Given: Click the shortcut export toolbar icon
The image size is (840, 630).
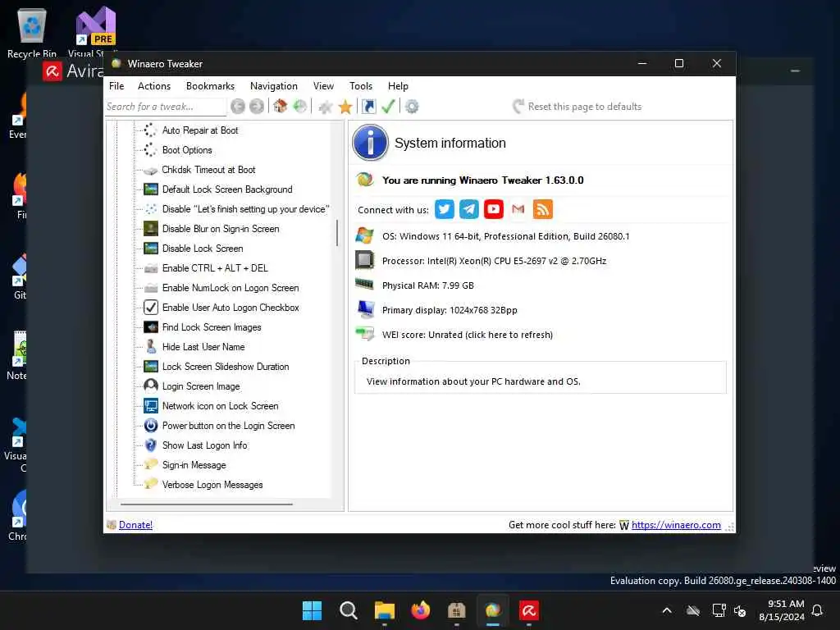Looking at the screenshot, I should 368,106.
